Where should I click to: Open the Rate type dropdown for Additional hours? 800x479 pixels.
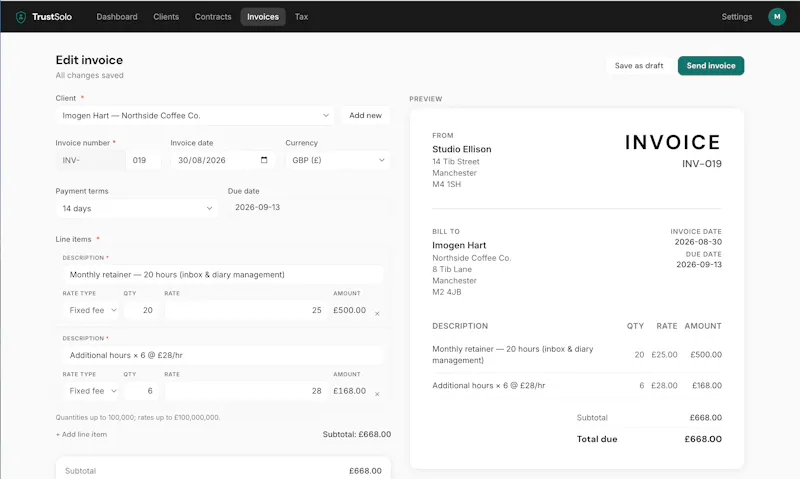click(x=91, y=391)
